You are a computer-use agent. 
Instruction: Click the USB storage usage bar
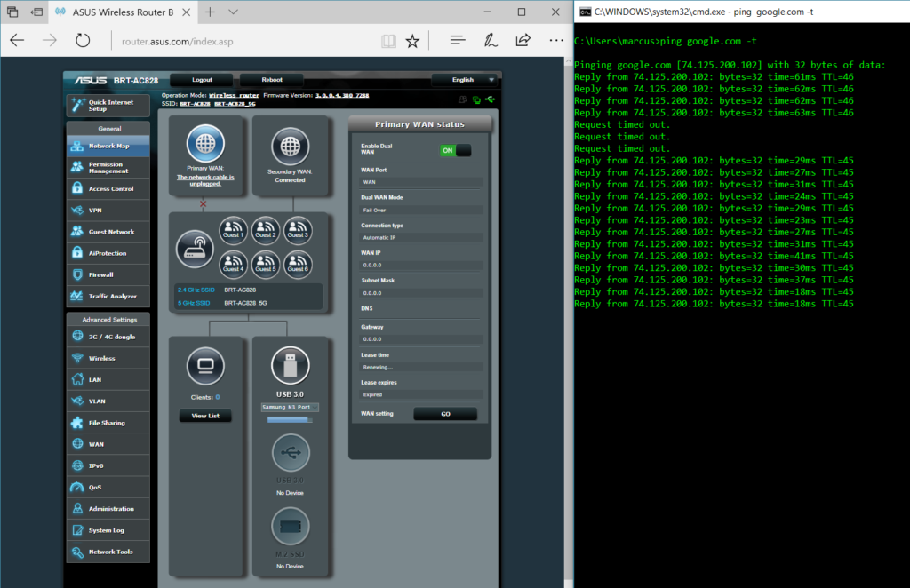tap(290, 420)
